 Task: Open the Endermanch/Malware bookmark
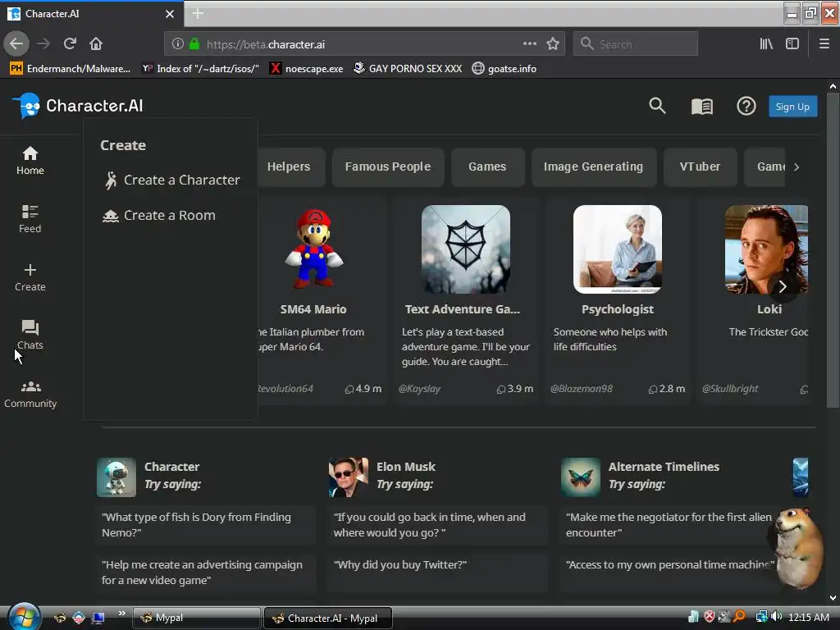(71, 69)
